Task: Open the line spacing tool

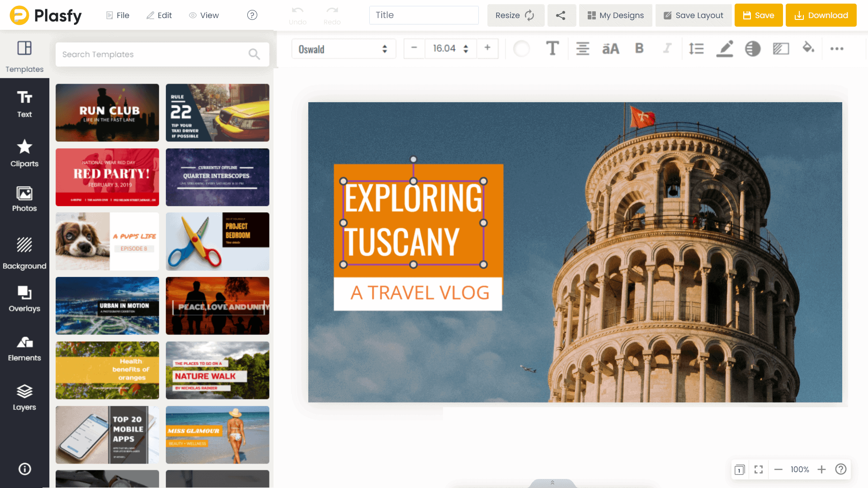Action: 696,48
